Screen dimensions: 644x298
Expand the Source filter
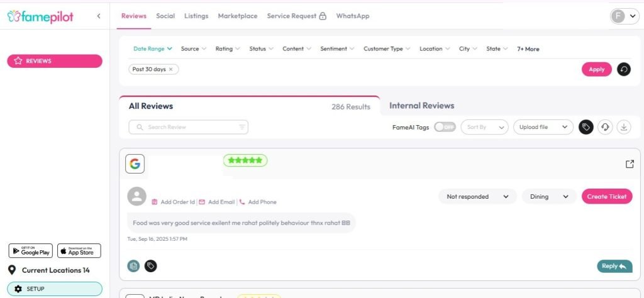[194, 49]
